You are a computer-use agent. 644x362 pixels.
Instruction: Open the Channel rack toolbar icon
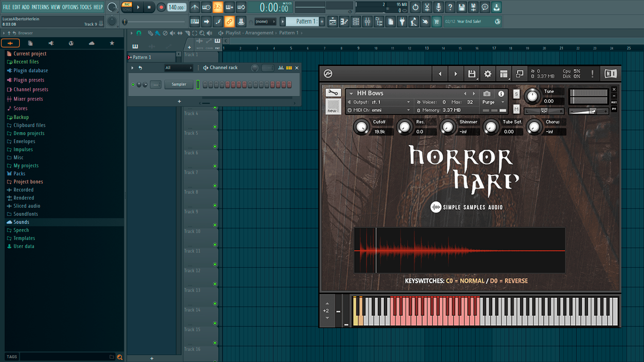click(x=356, y=21)
